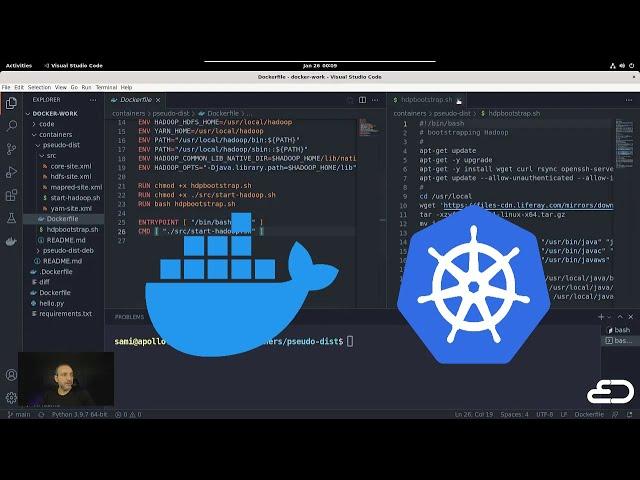Open mapred-site.xml in explorer

pyautogui.click(x=76, y=187)
